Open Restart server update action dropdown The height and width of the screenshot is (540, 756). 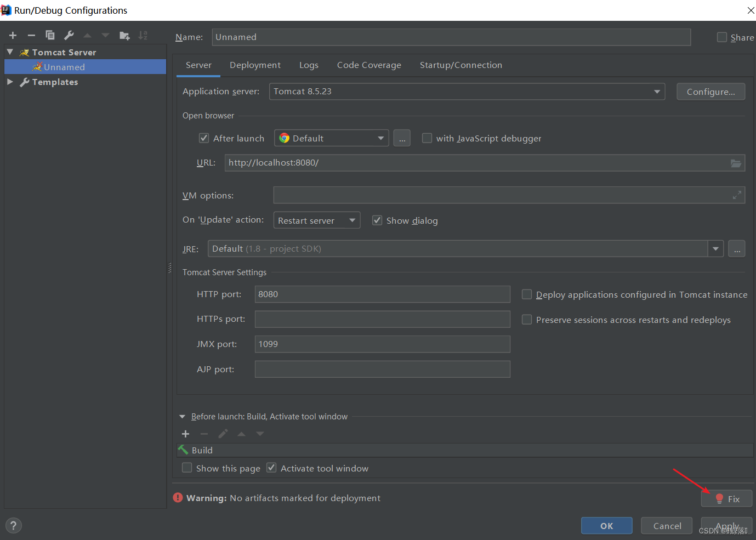[x=317, y=220]
